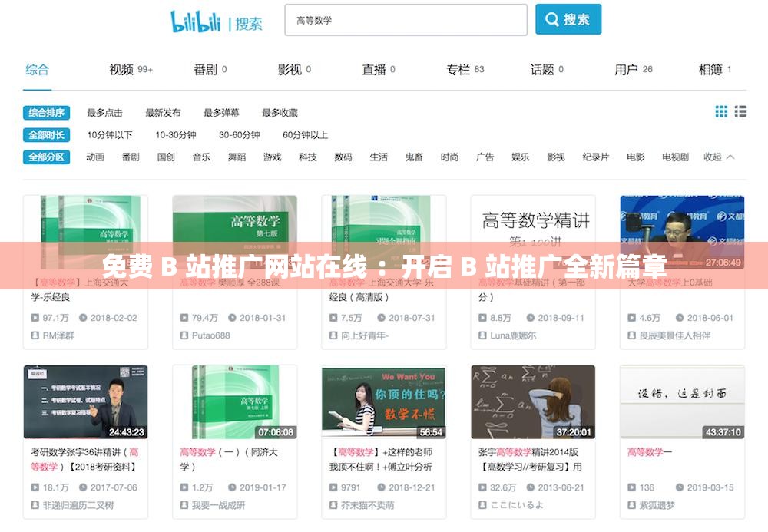The height and width of the screenshot is (532, 768).
Task: Toggle the 科技 category filter
Action: click(x=307, y=157)
